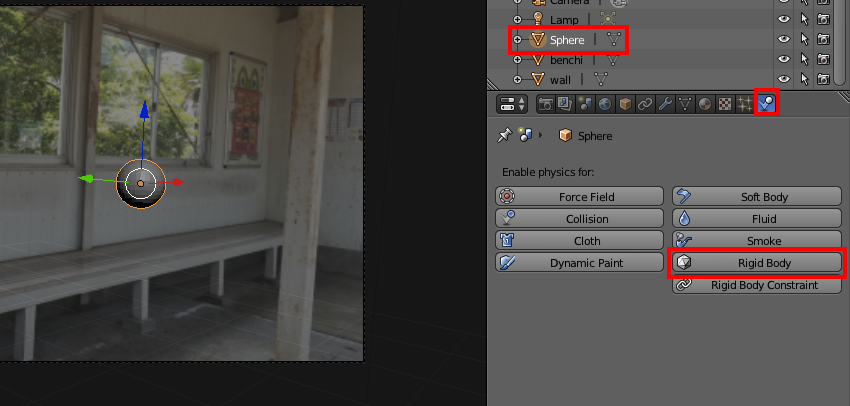850x406 pixels.
Task: Hide the Sphere object with its eye icon
Action: 783,39
